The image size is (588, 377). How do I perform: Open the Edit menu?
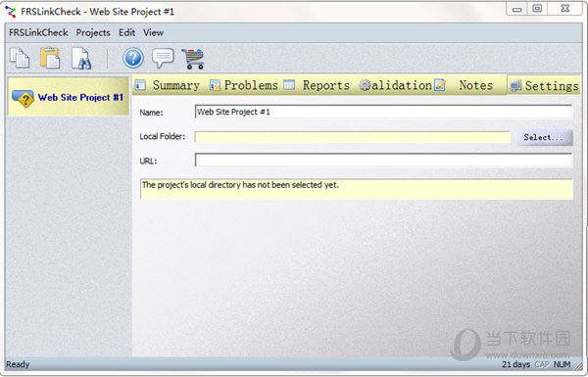pyautogui.click(x=126, y=32)
